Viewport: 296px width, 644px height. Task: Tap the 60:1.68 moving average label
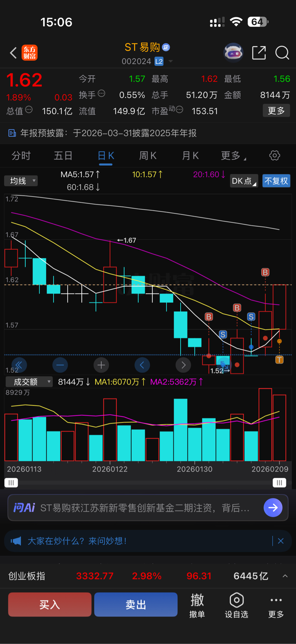tap(84, 187)
